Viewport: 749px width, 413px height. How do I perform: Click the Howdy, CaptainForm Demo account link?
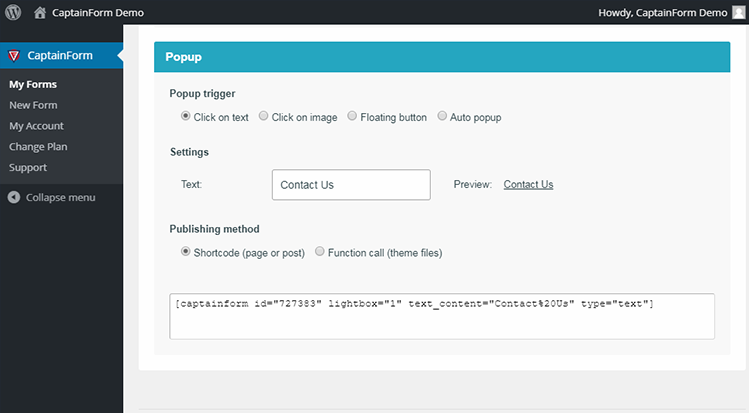click(663, 13)
